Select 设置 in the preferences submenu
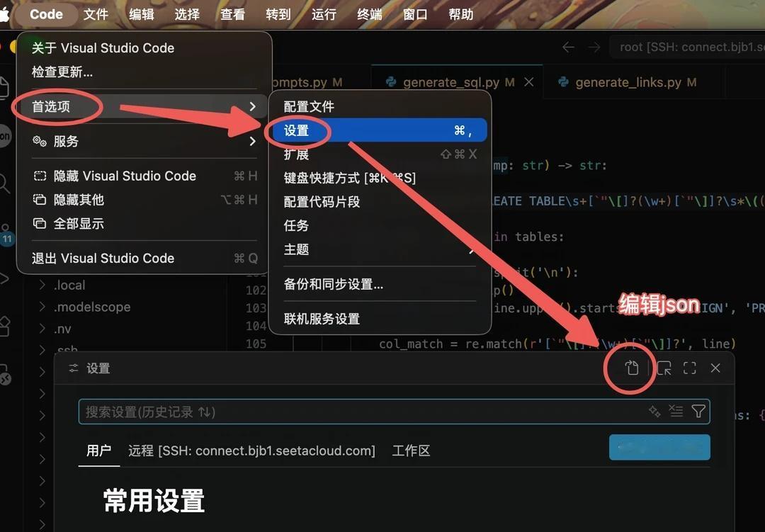 click(x=380, y=130)
